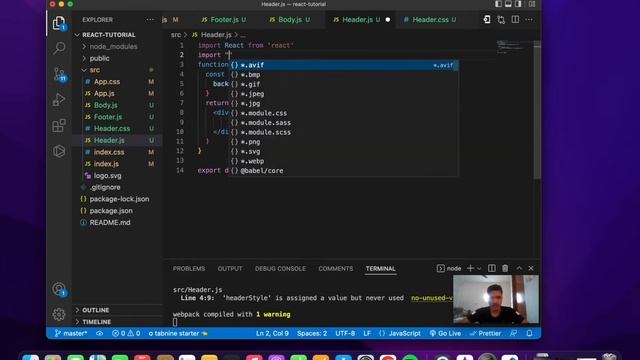Toggle the primary side bar layout icon
640x360 pixels.
point(498,4)
